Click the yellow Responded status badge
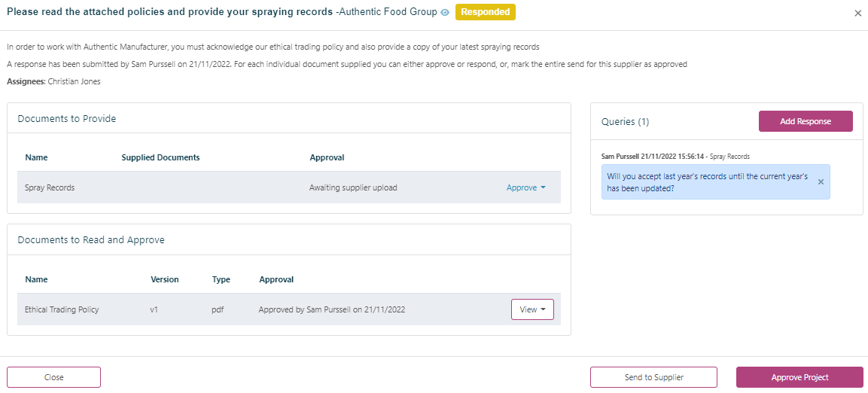The image size is (868, 393). point(485,12)
